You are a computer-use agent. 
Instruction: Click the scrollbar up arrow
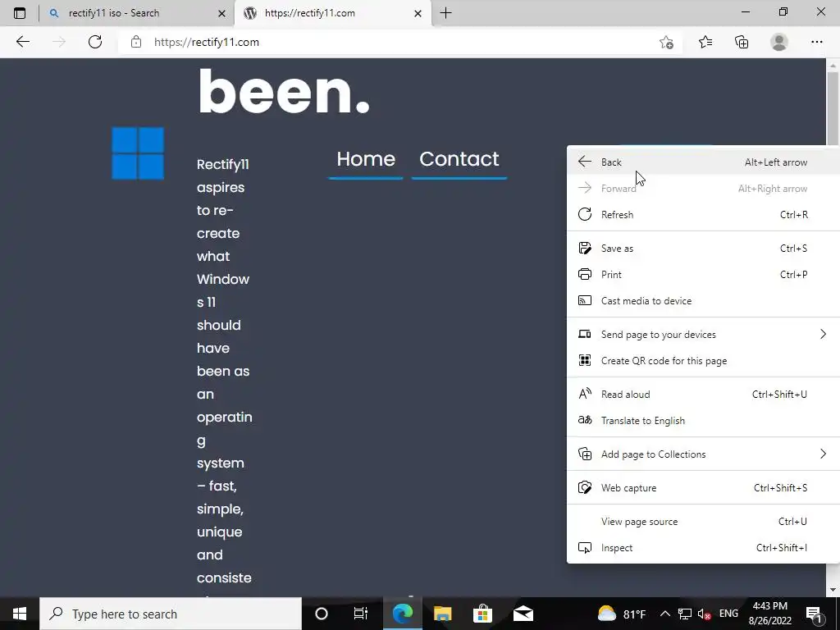point(833,65)
